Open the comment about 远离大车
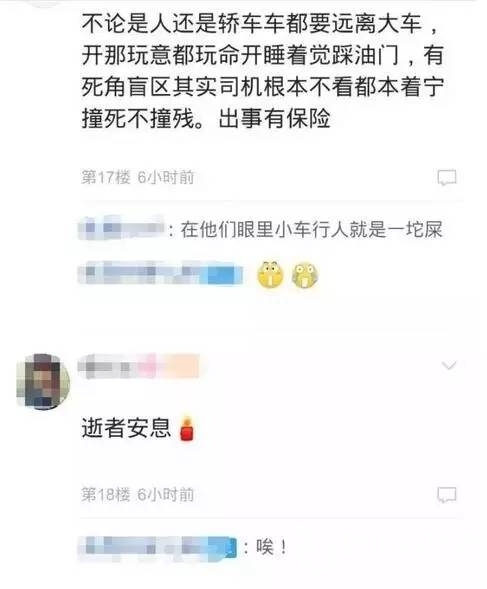The width and height of the screenshot is (487, 589). pos(262,71)
